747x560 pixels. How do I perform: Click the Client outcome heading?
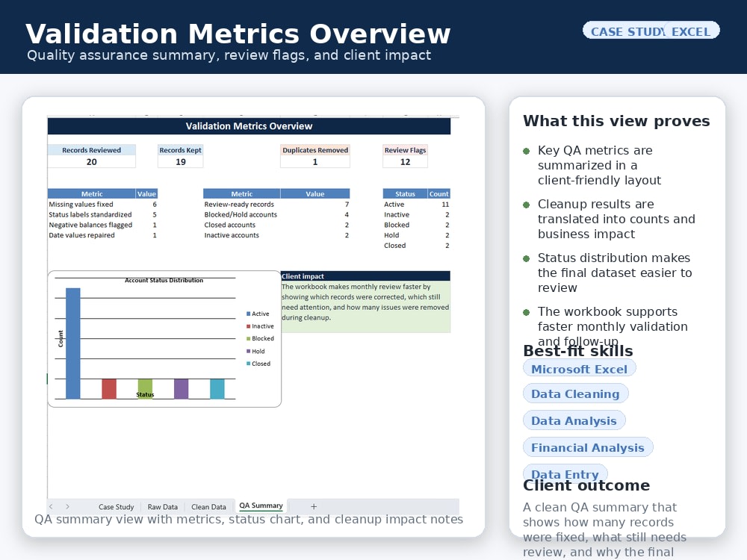tap(586, 485)
